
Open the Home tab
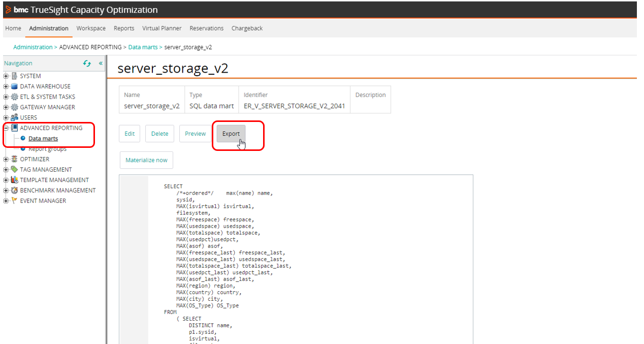(x=13, y=28)
